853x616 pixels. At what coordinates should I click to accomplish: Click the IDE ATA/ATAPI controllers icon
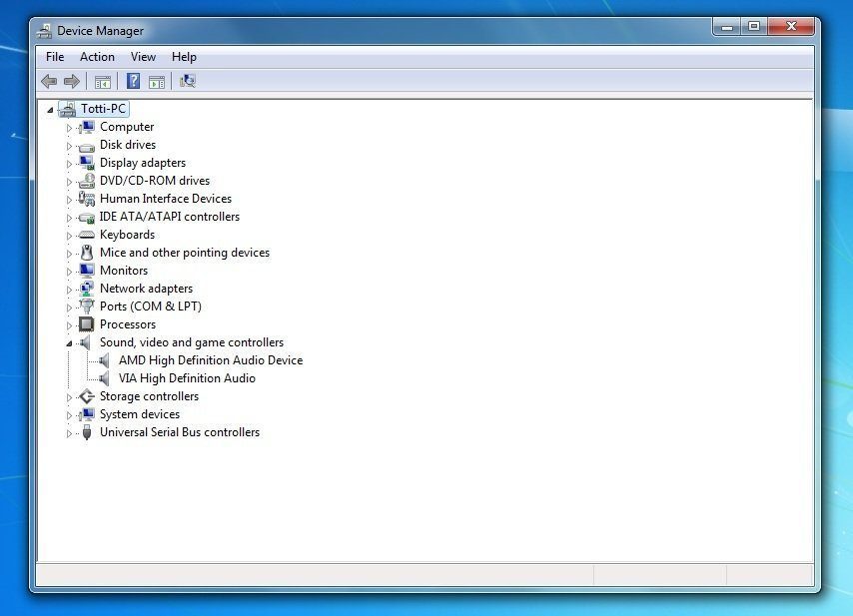click(x=86, y=218)
